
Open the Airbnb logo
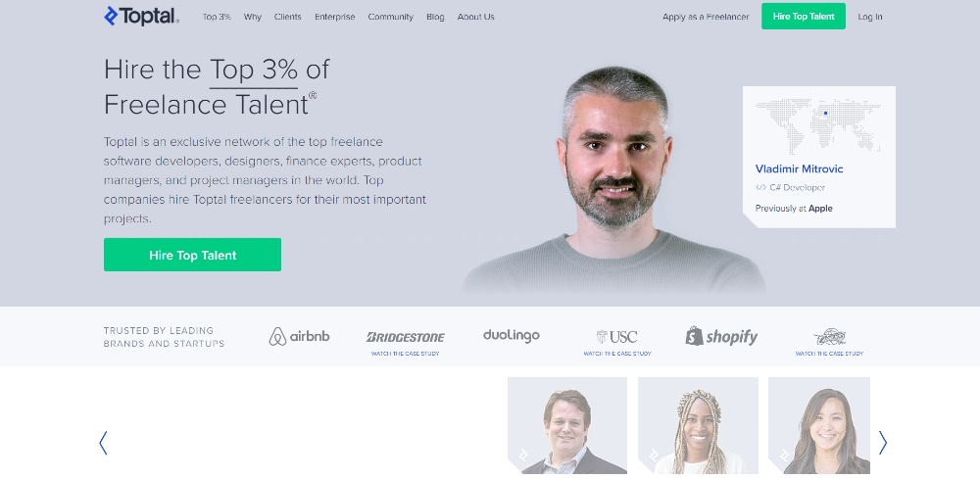[299, 336]
